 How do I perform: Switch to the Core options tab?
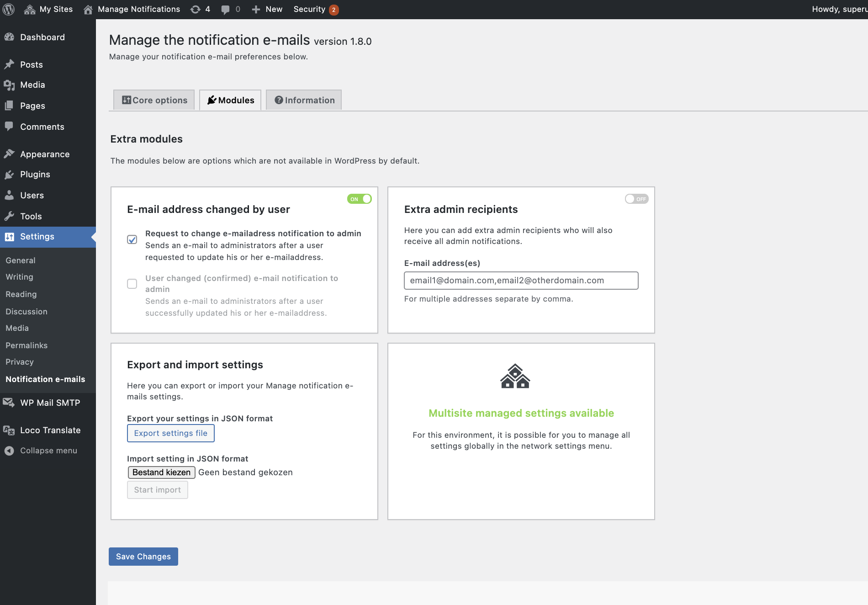coord(154,100)
